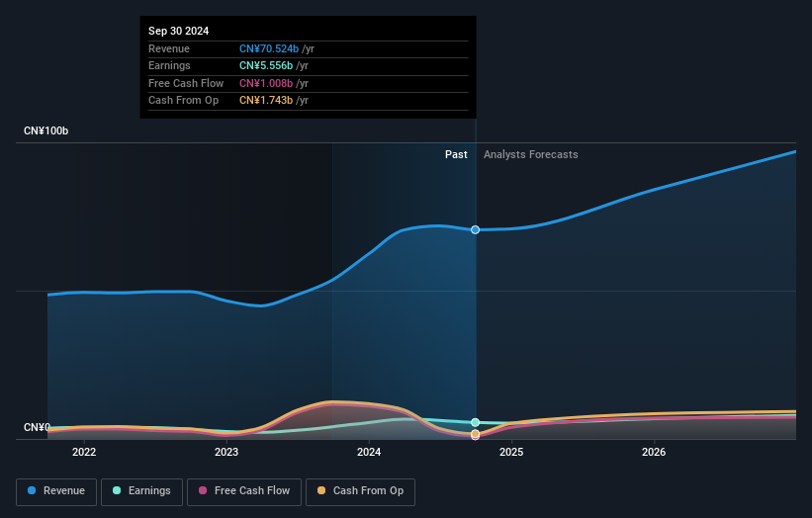The height and width of the screenshot is (518, 812).
Task: Click the 2026 x-axis label
Action: pyautogui.click(x=654, y=453)
